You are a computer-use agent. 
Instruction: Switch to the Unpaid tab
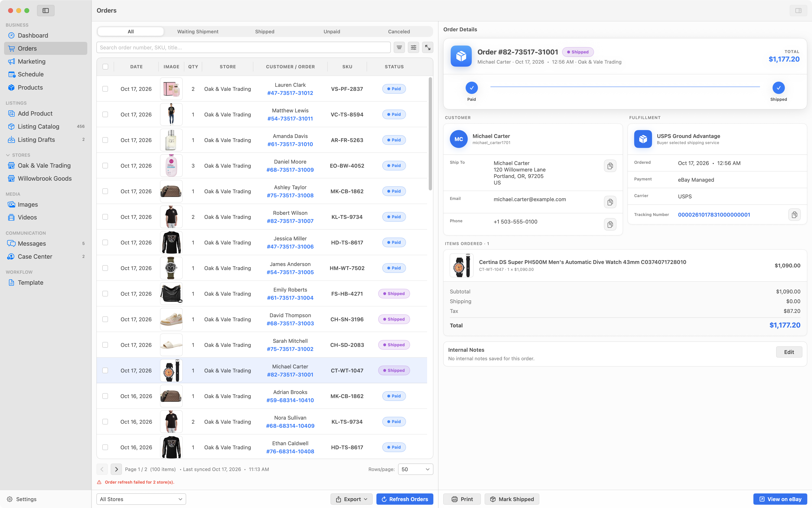[332, 31]
